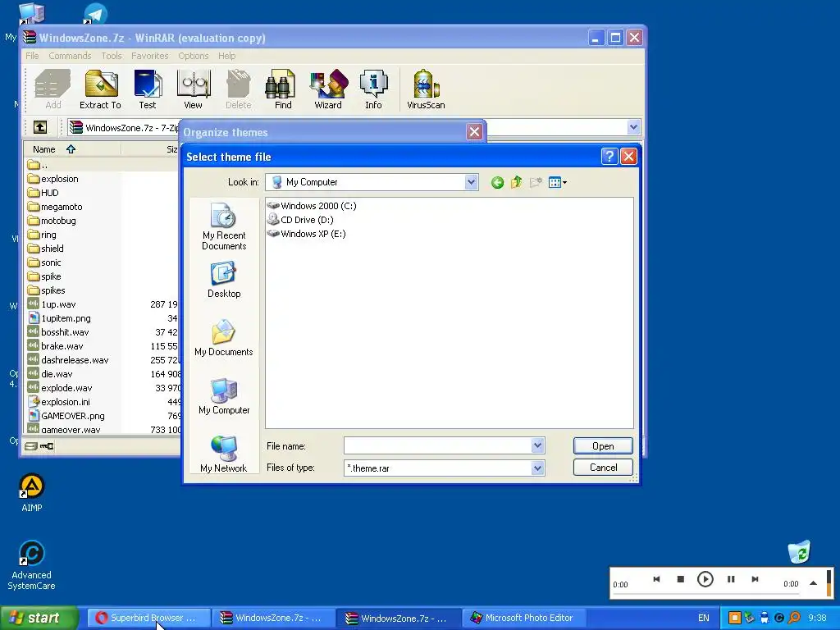
Task: Click the Extract To toolbar icon in WinRAR
Action: [x=101, y=90]
